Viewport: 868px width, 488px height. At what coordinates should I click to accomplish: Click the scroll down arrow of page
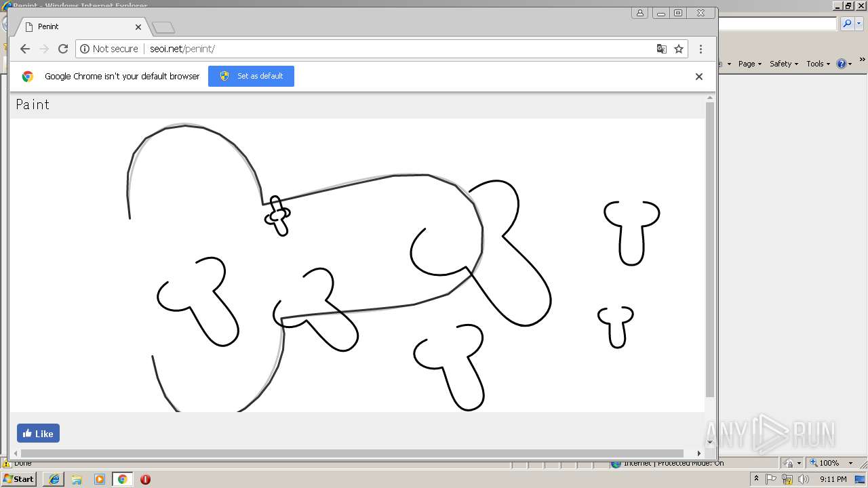point(710,442)
